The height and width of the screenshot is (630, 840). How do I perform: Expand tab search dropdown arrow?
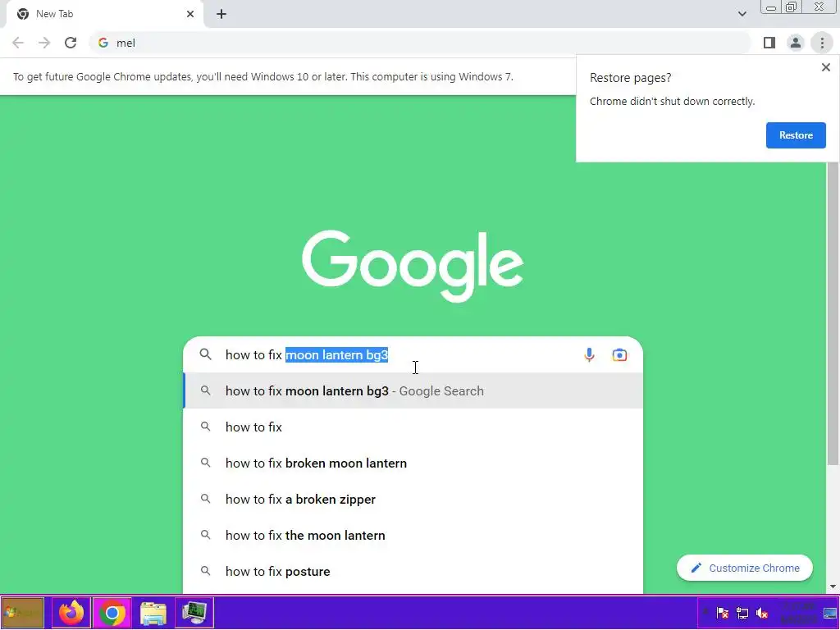click(742, 14)
